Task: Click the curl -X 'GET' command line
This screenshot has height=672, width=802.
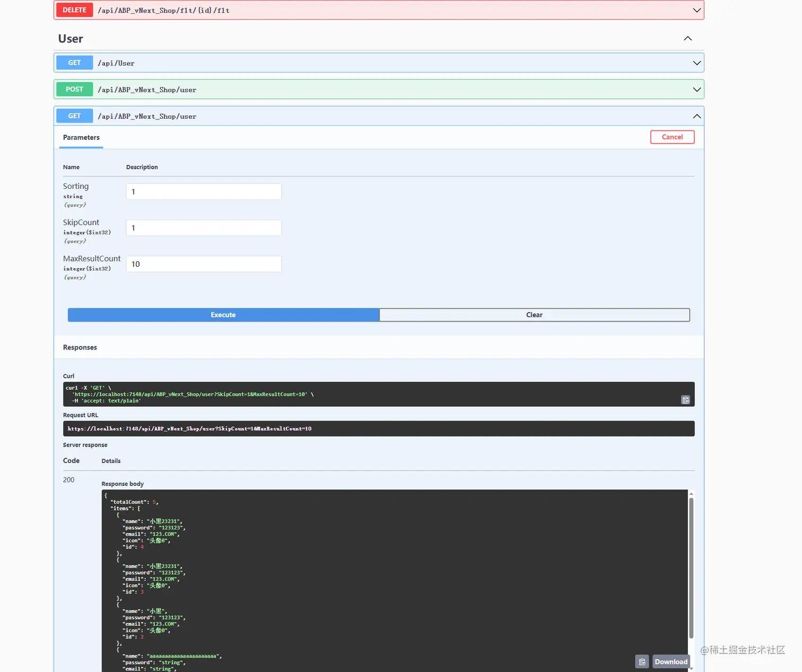Action: coord(89,388)
